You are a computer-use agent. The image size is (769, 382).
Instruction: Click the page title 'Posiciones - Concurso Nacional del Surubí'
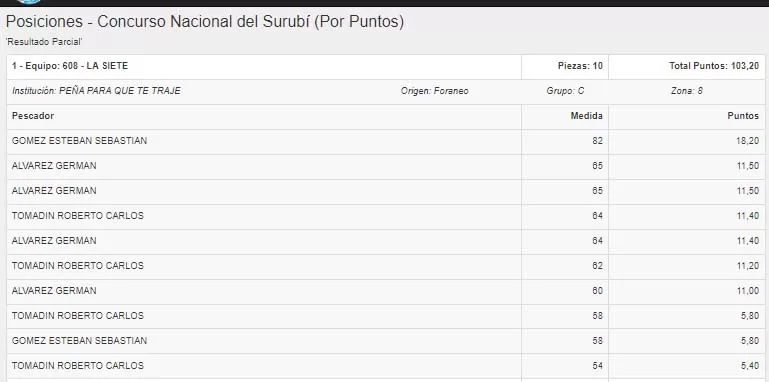tap(157, 22)
